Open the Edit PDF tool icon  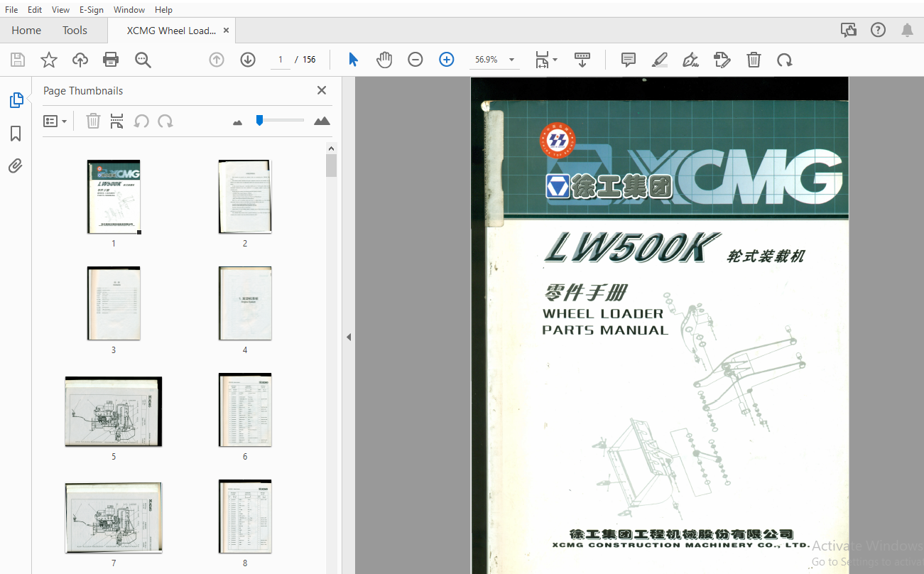pos(722,60)
